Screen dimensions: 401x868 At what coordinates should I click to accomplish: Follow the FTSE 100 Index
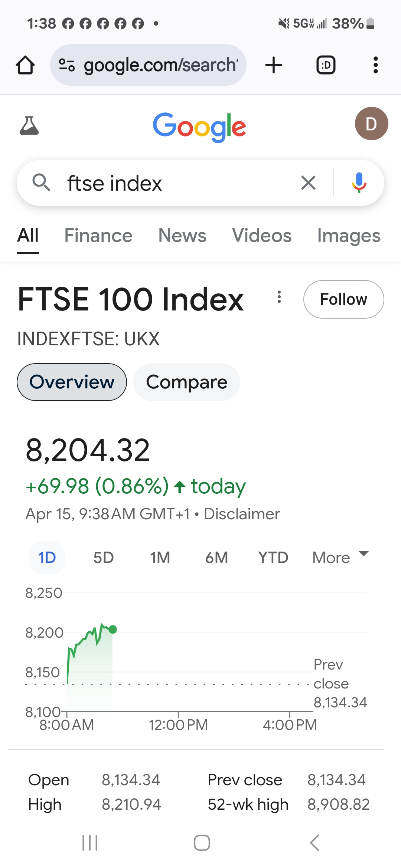(x=343, y=299)
